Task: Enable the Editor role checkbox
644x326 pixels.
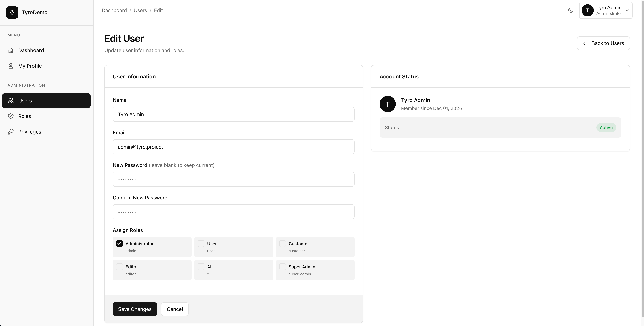Action: click(119, 266)
